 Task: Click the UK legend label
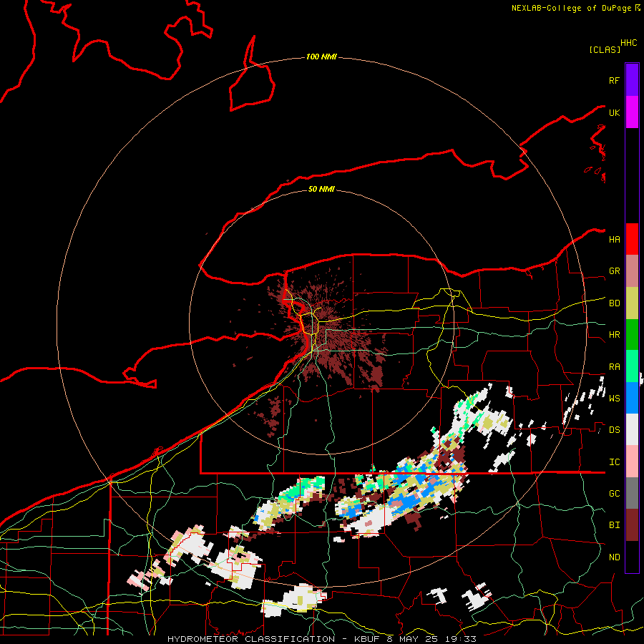[x=614, y=112]
